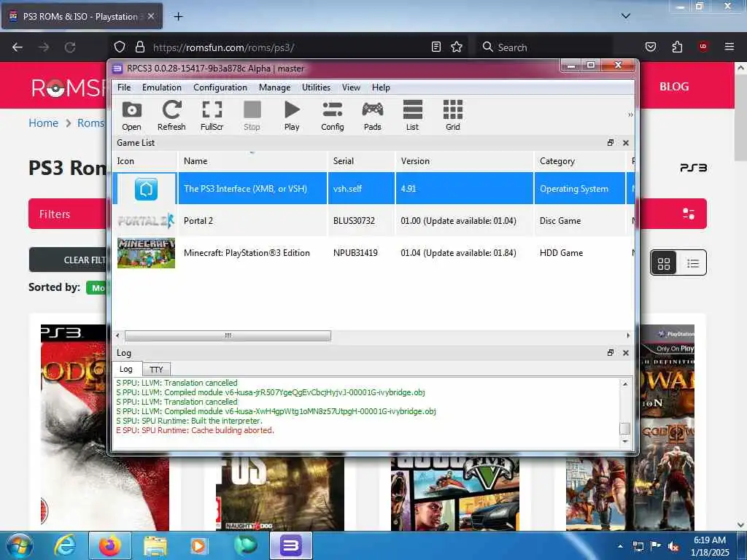The height and width of the screenshot is (560, 747).
Task: Select the Portal 2 game row
Action: coord(373,221)
